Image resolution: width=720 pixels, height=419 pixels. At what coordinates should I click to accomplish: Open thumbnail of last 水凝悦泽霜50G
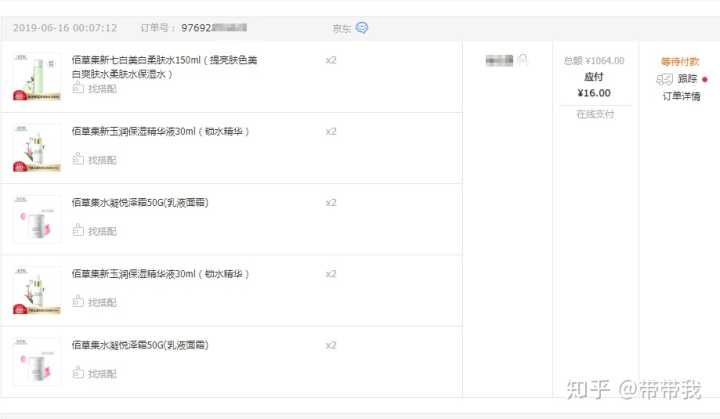[37, 362]
